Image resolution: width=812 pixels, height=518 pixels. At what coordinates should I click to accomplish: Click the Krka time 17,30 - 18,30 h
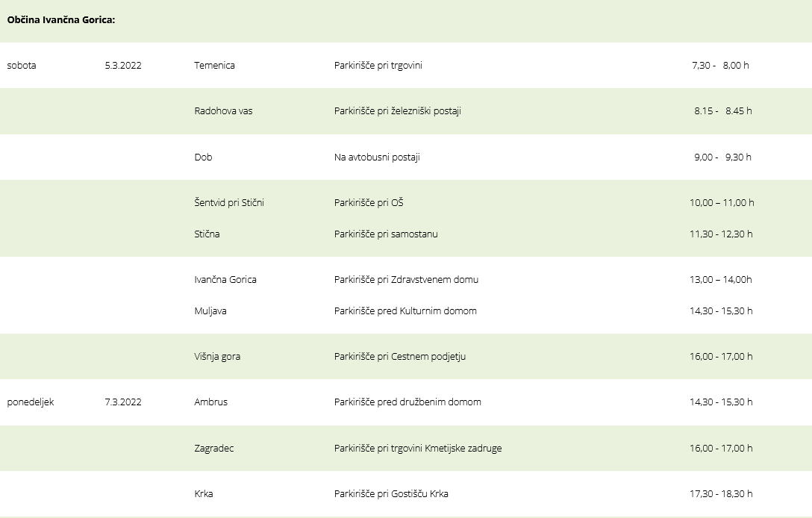pyautogui.click(x=721, y=493)
